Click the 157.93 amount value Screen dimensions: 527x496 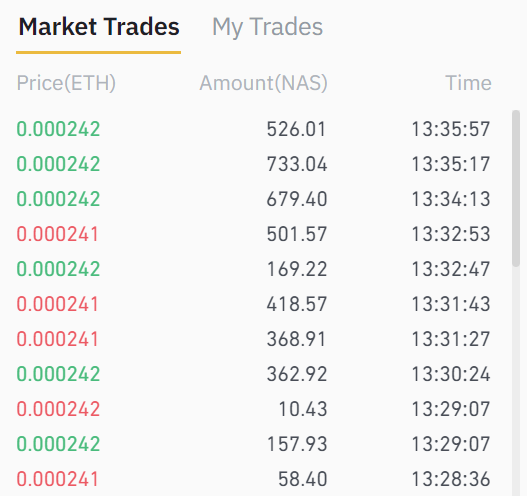(296, 444)
